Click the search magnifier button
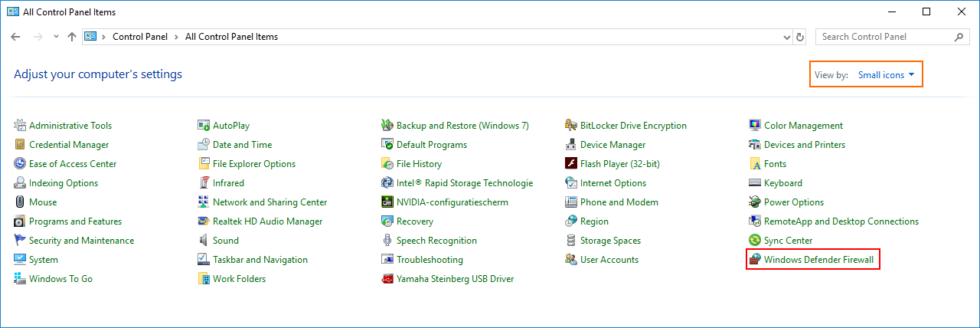Image resolution: width=980 pixels, height=328 pixels. pos(959,37)
